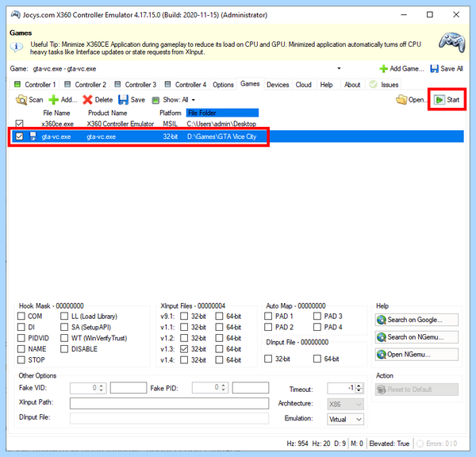The image size is (476, 457).
Task: Click Reset to Default button
Action: click(x=416, y=390)
